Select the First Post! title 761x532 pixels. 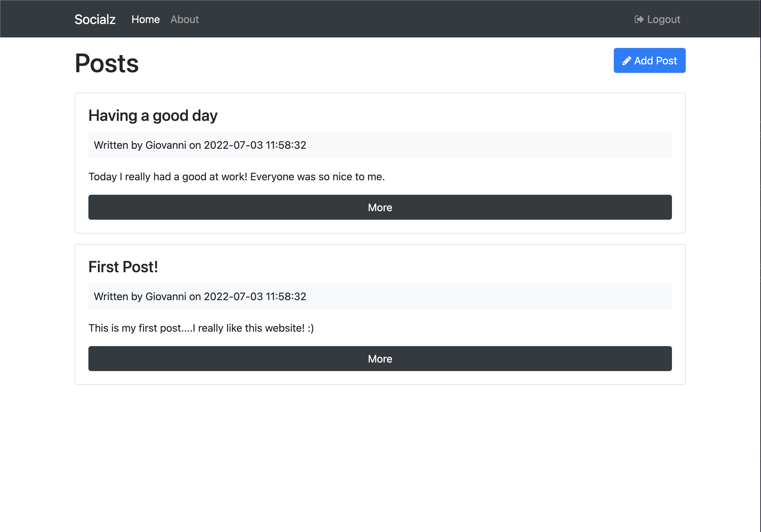123,267
